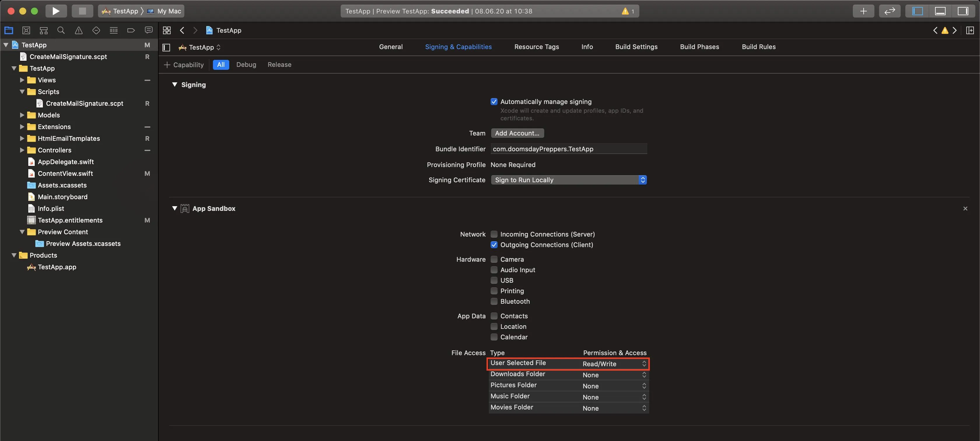Open the Signing Certificate dropdown
The image size is (980, 441).
pos(568,180)
